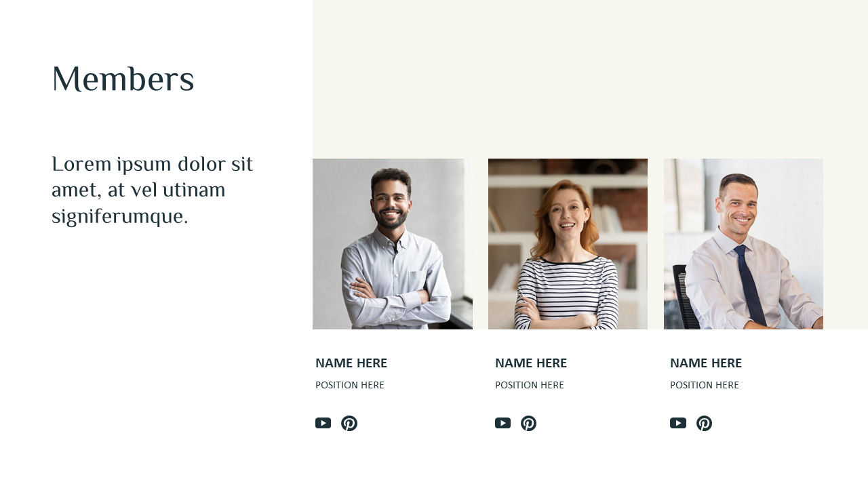This screenshot has height=488, width=868.
Task: Open the second member's Pinterest icon
Action: [x=529, y=424]
